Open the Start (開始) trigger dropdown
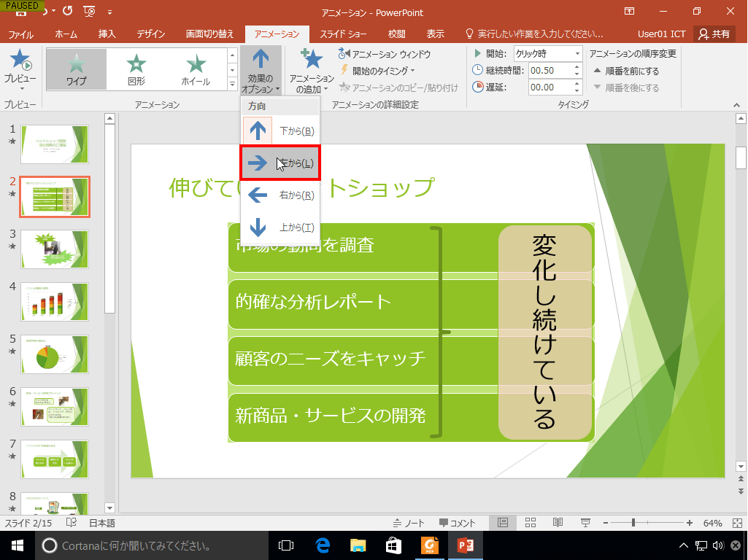 [579, 53]
